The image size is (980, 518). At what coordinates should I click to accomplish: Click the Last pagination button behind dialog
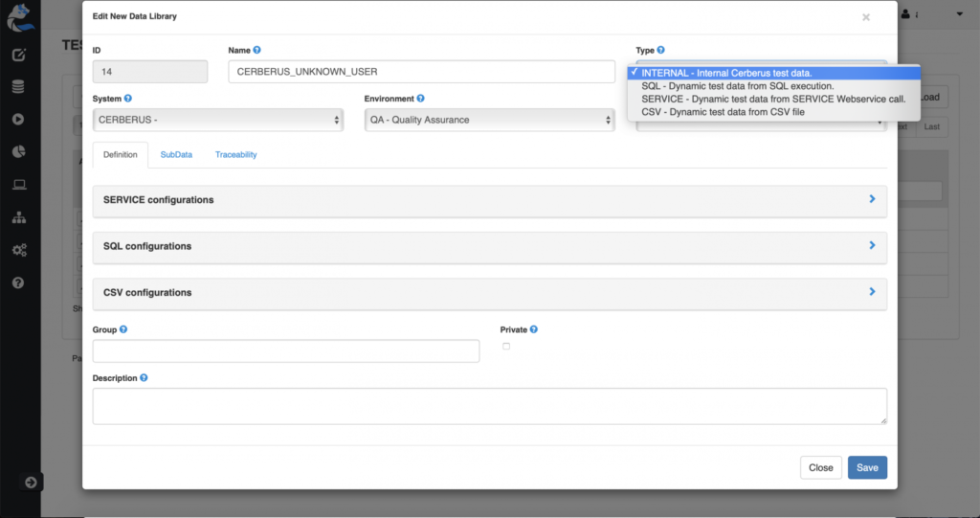pos(931,126)
